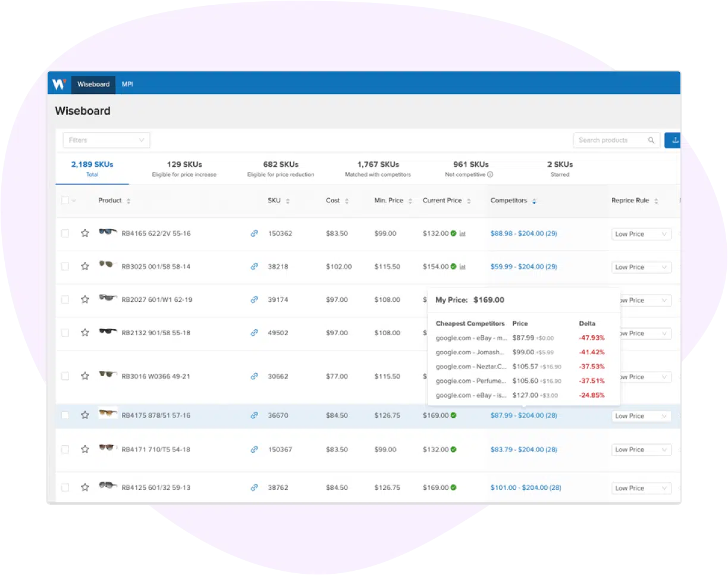Click competitors link $83.79 - $204.00 (28)

pos(523,449)
